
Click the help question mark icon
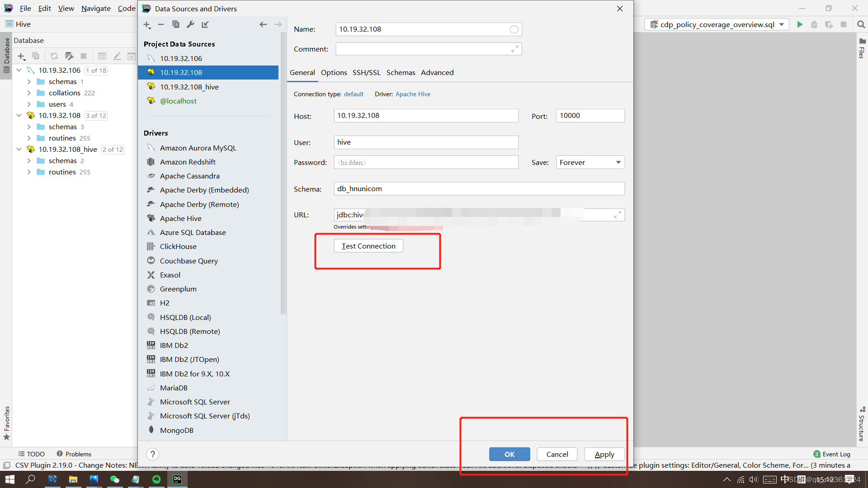[153, 454]
